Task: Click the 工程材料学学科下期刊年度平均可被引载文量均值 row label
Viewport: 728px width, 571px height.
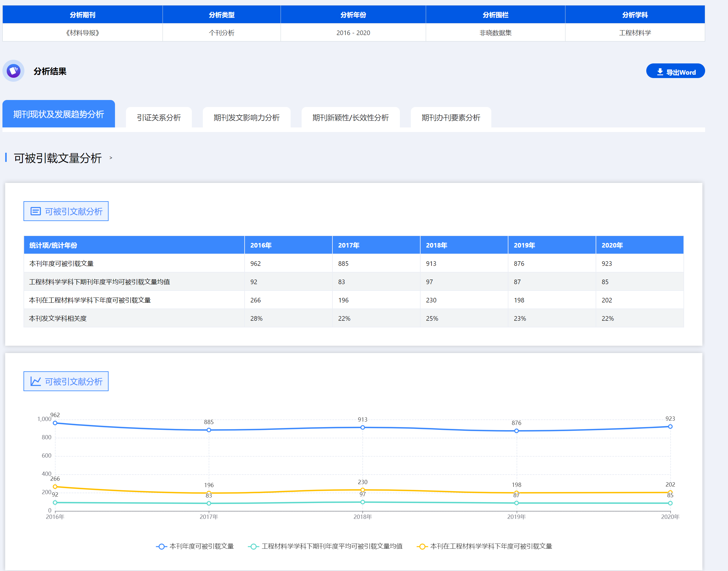Action: pos(99,282)
